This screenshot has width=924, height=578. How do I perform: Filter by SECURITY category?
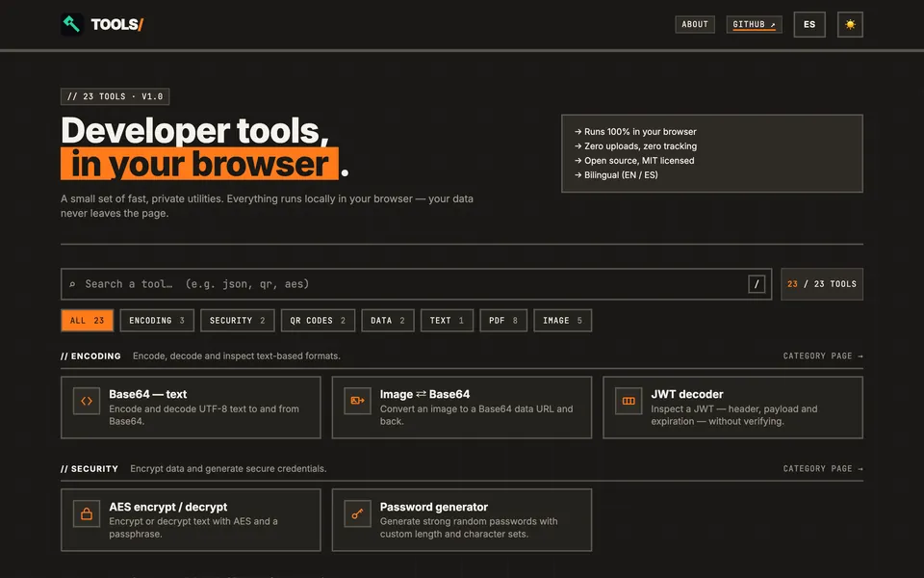pos(238,320)
